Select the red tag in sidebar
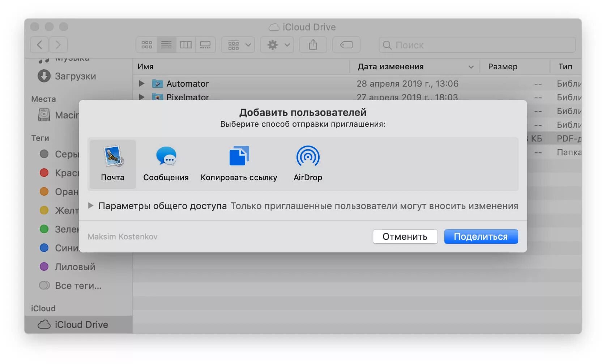The width and height of the screenshot is (606, 364). [x=59, y=173]
